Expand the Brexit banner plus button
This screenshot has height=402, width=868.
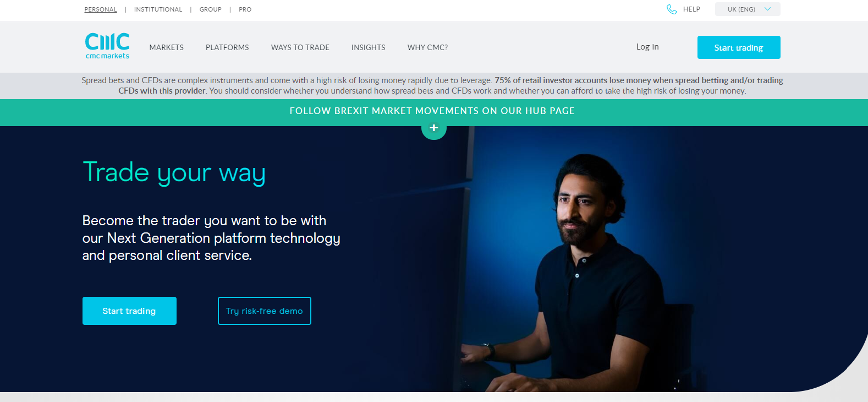[434, 128]
